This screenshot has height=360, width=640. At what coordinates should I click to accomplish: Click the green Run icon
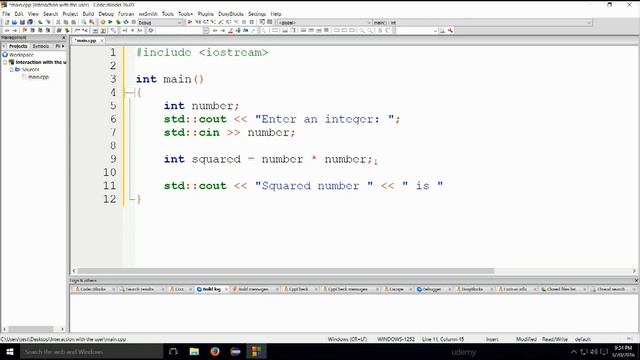pos(110,22)
